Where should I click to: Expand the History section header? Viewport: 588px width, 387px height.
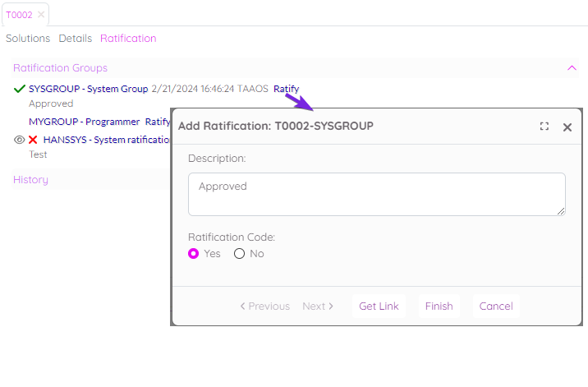tap(31, 180)
